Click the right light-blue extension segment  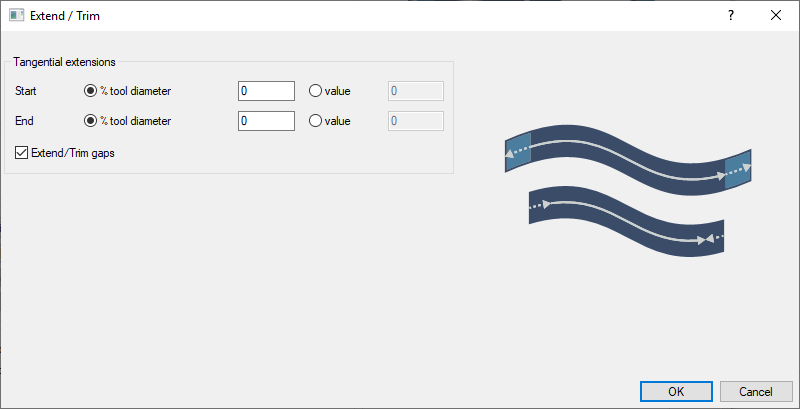point(737,168)
